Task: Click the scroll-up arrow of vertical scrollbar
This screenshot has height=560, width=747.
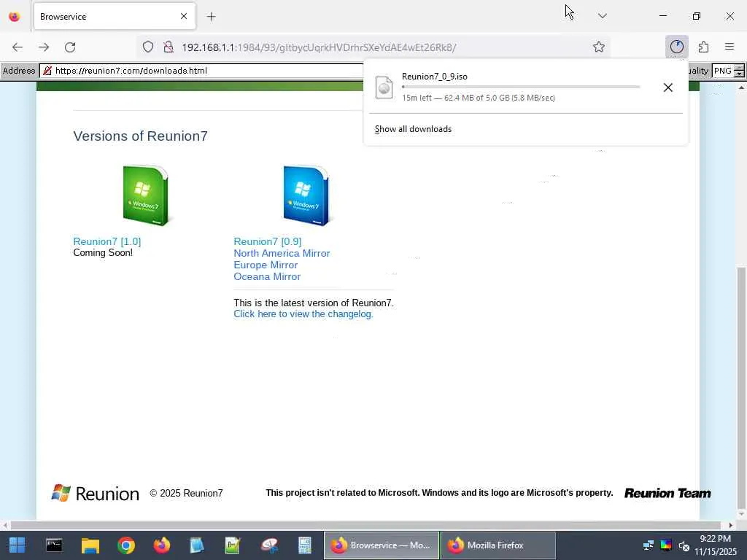Action: click(741, 87)
